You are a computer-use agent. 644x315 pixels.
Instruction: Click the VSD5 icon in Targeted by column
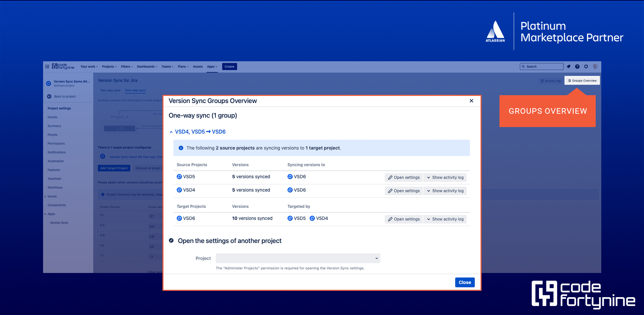pos(290,218)
